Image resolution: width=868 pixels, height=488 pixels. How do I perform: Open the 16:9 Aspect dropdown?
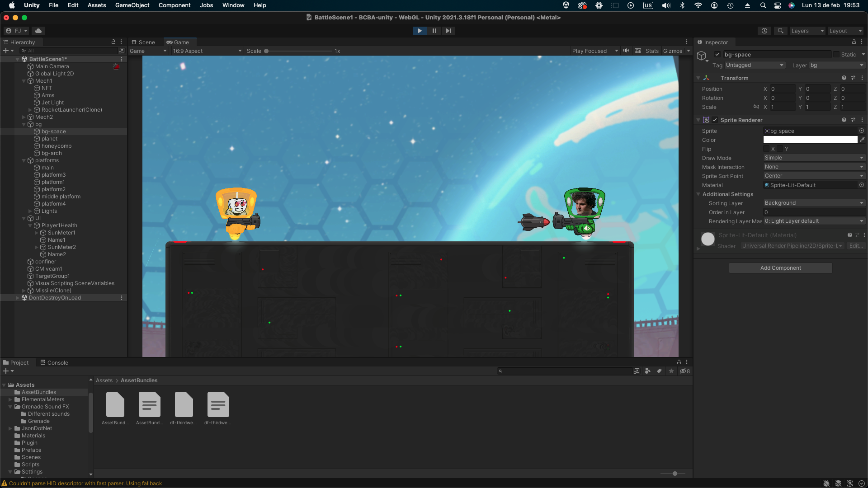coord(207,51)
